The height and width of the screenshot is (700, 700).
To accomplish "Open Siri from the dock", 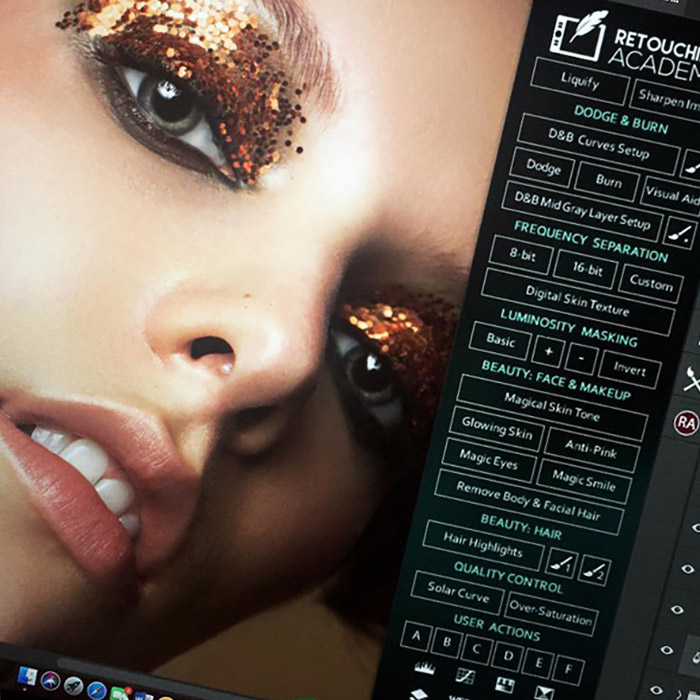I will pyautogui.click(x=51, y=683).
